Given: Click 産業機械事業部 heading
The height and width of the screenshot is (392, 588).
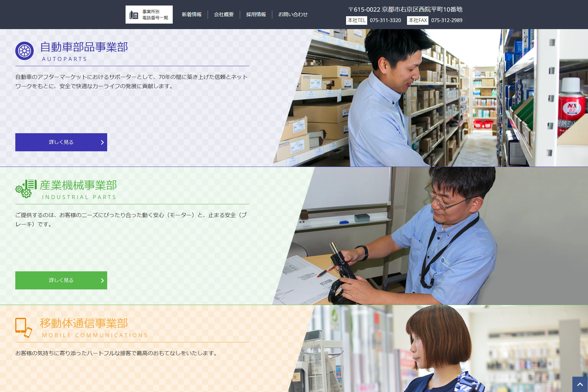Looking at the screenshot, I should click(x=78, y=185).
